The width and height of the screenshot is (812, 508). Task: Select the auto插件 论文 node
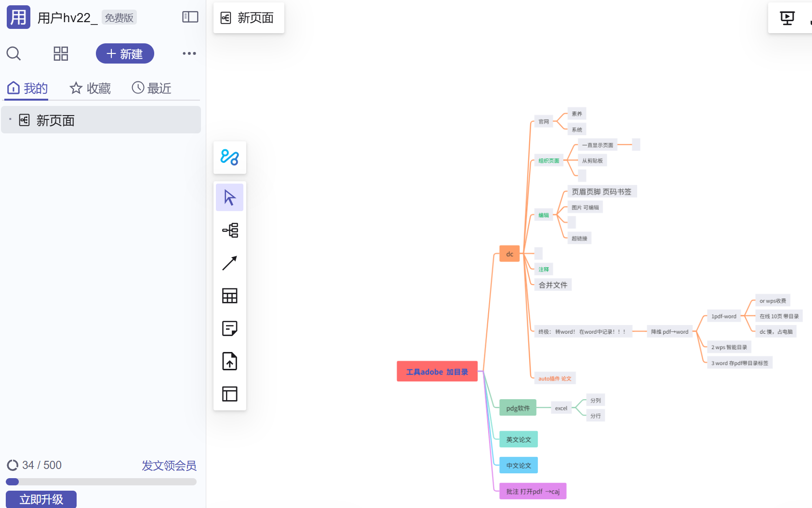point(555,378)
